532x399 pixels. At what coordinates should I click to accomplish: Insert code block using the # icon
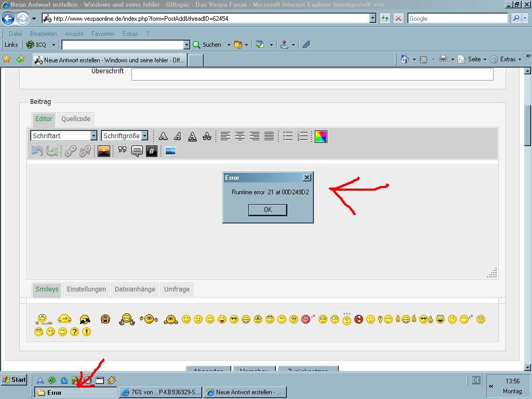point(152,151)
